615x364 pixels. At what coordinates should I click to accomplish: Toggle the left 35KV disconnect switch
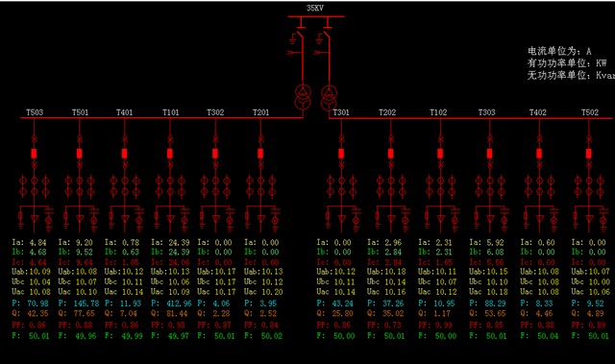click(x=300, y=36)
